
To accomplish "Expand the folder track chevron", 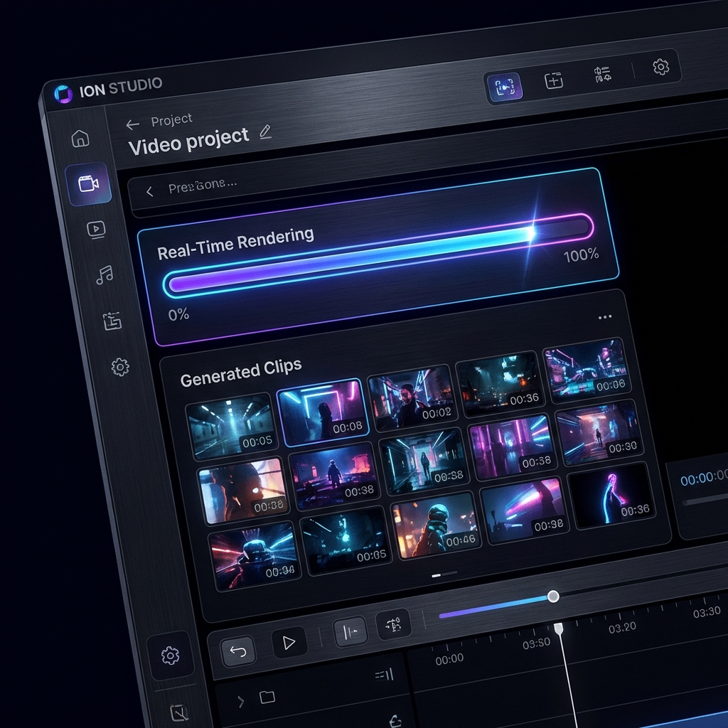I will 241,702.
